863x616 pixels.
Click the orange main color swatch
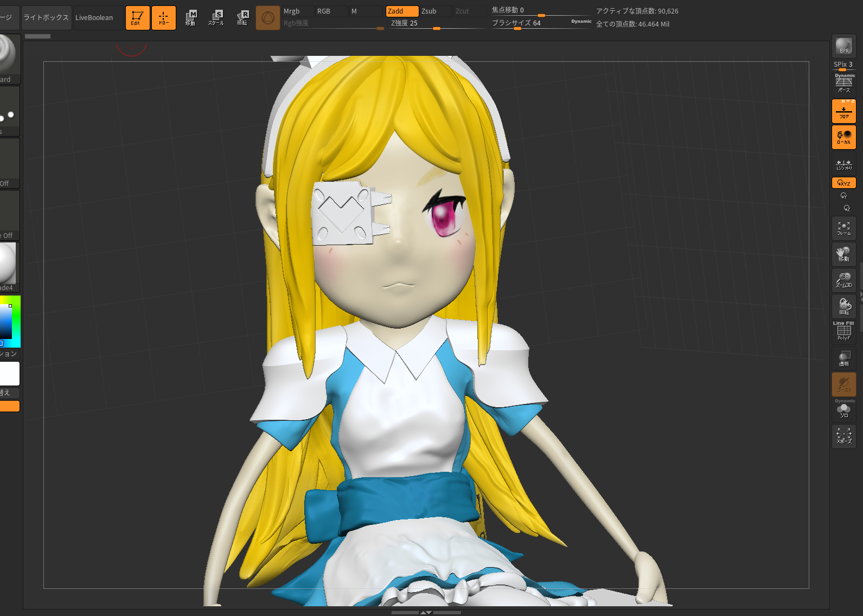tap(10, 406)
